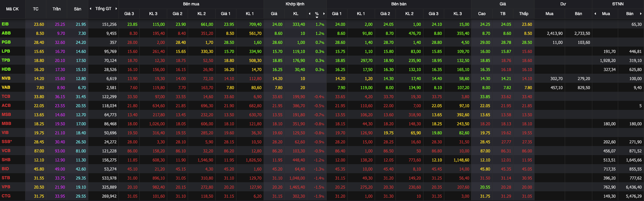
Task: Select the TPB ticker
Action: point(6,60)
